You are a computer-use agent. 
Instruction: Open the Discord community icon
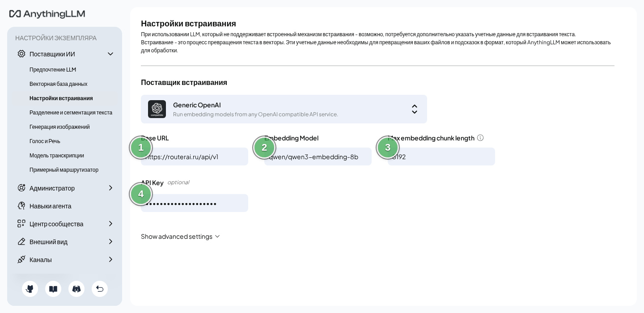click(x=76, y=289)
